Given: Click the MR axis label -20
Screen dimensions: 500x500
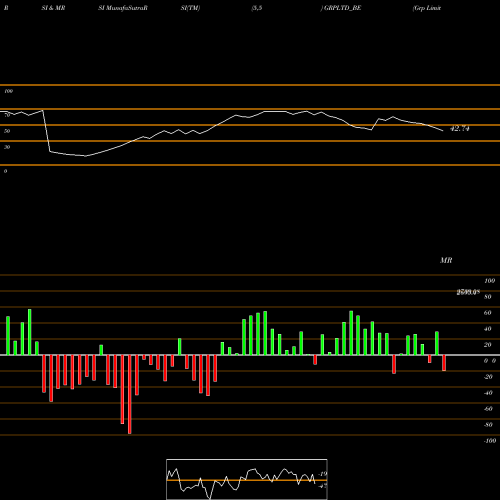Looking at the screenshot, I should (x=488, y=377).
